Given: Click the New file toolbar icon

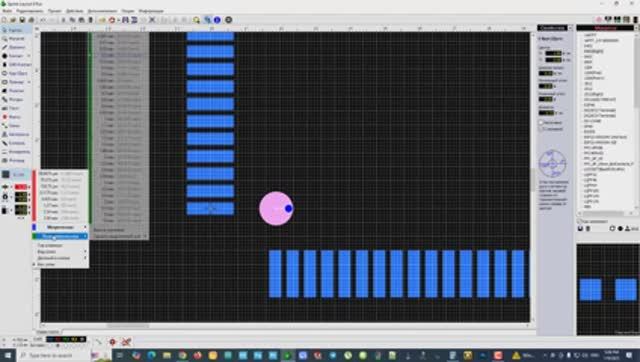Looking at the screenshot, I should (x=4, y=20).
